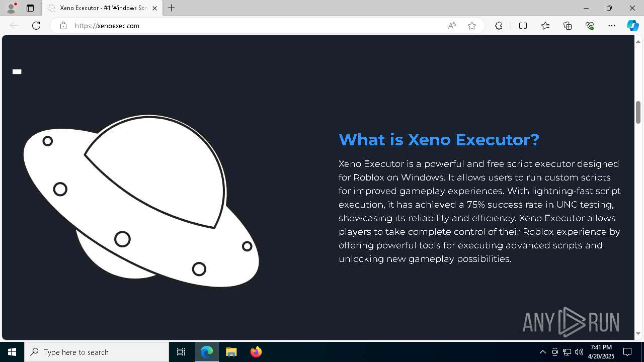Open Task View on taskbar
Screen dimensions: 644x362
tap(181, 352)
